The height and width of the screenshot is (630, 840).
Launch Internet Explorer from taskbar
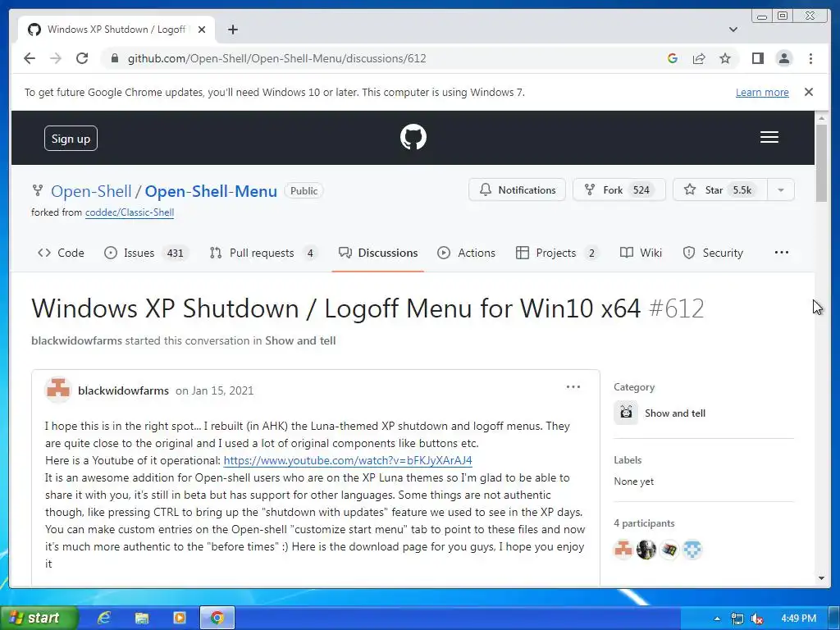click(x=104, y=618)
